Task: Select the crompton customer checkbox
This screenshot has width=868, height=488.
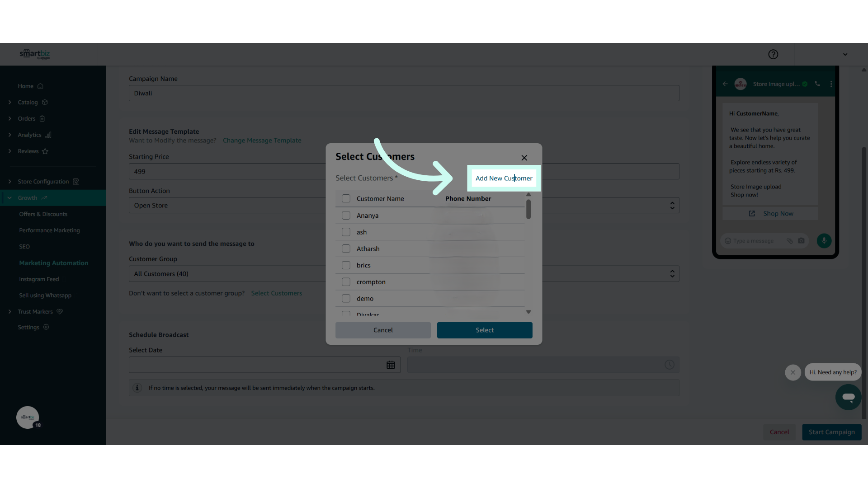Action: click(346, 282)
